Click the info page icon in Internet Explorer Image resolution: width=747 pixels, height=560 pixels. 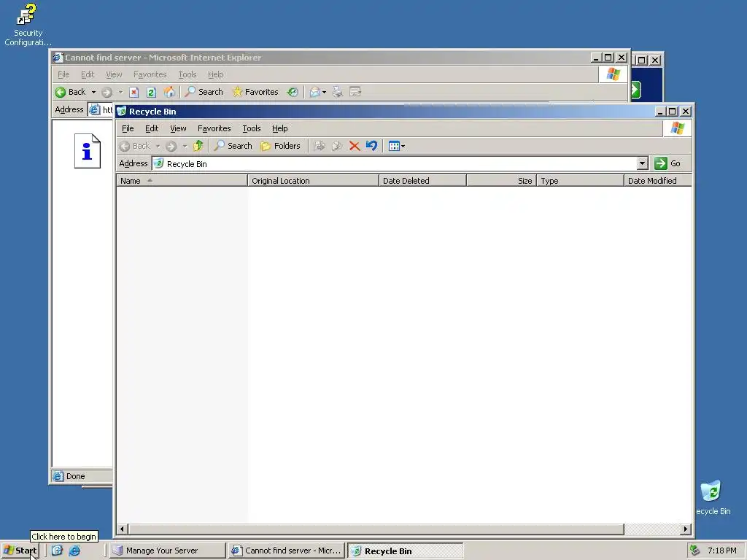tap(88, 151)
